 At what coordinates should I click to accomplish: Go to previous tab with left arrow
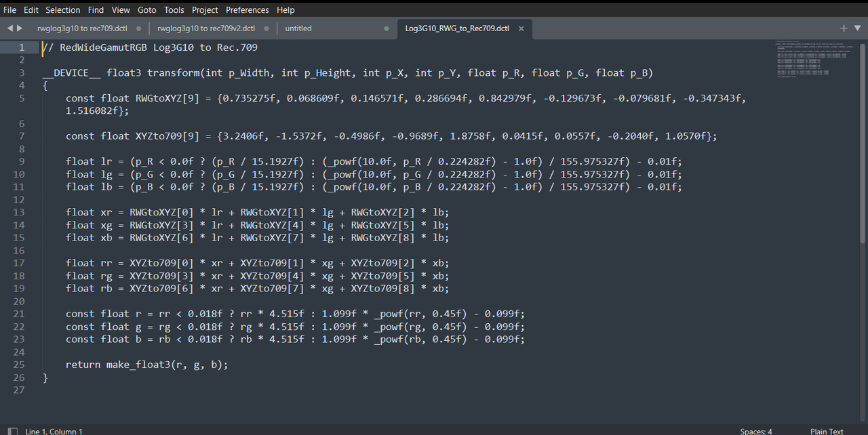tap(9, 28)
